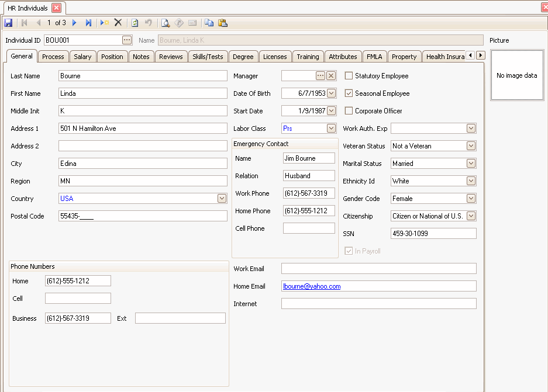
Task: Open the Marital Status dropdown
Action: tap(471, 164)
